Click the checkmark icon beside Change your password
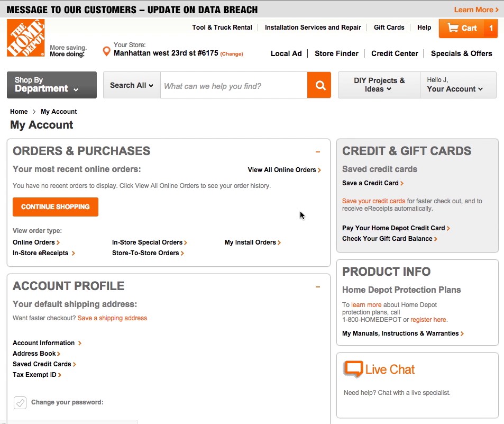The image size is (504, 424). [20, 402]
